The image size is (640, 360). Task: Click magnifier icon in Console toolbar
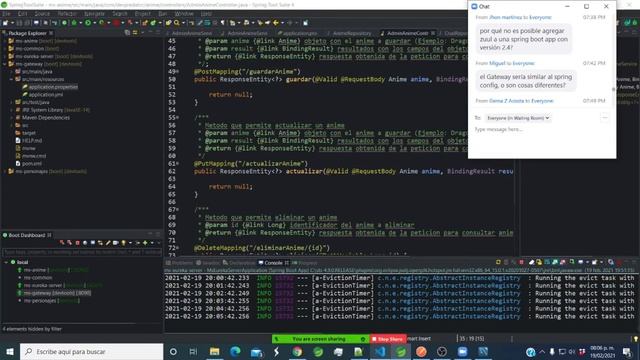(x=611, y=262)
